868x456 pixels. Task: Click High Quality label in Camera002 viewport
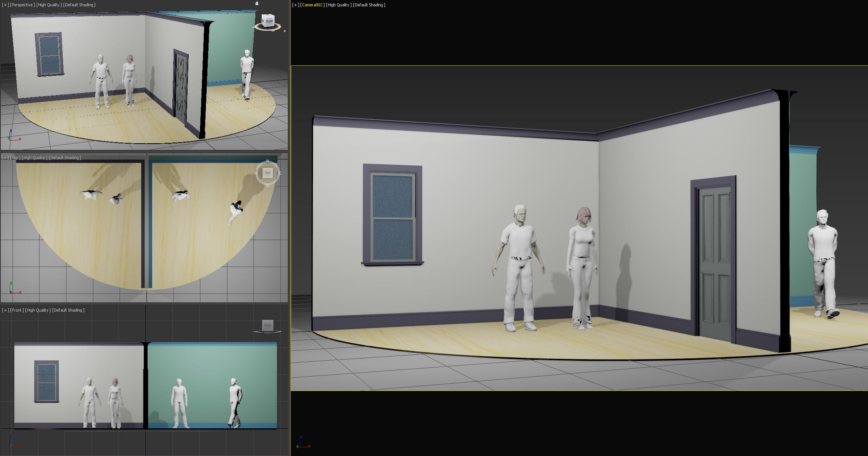338,5
